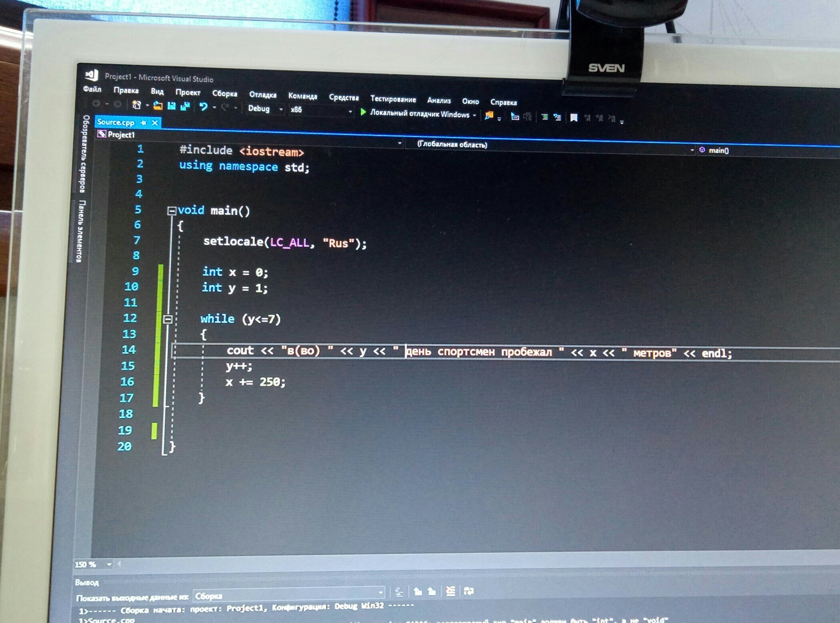Collapse the void main() code block
This screenshot has height=623, width=840.
[172, 210]
